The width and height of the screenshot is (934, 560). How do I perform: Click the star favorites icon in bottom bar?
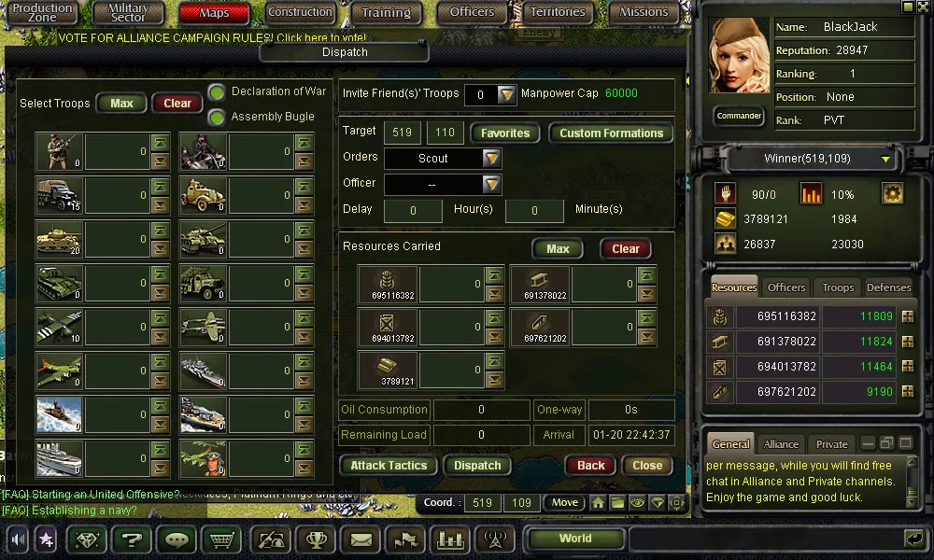click(46, 539)
